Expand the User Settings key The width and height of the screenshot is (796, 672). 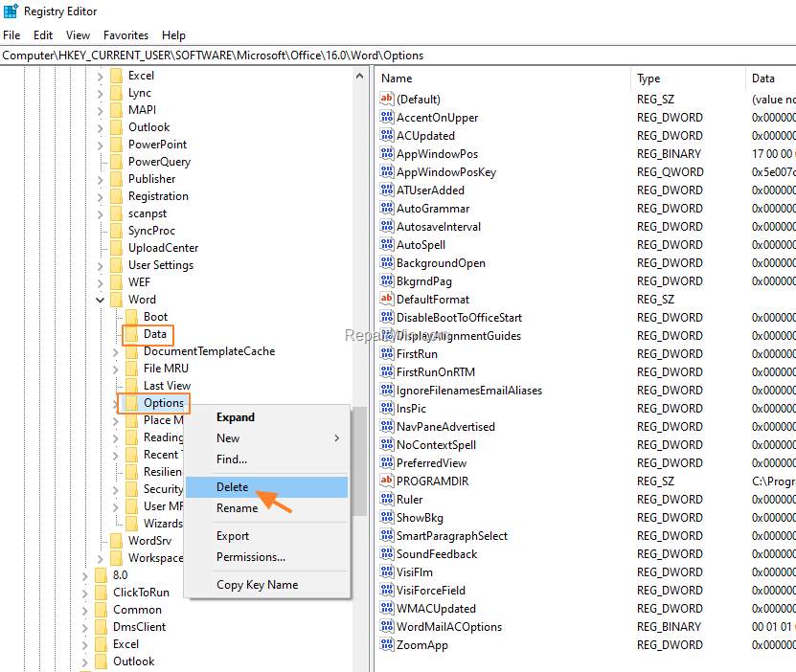pos(100,266)
